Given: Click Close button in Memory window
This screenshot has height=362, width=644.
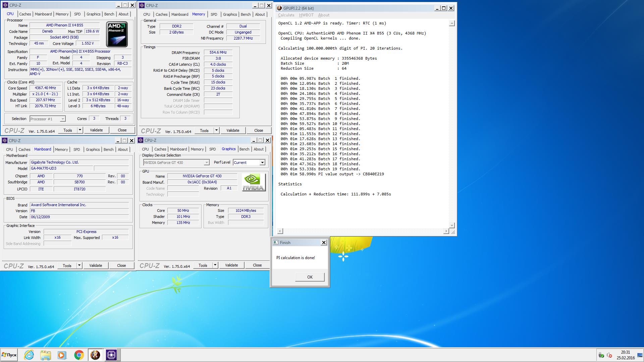Looking at the screenshot, I should coord(259,130).
